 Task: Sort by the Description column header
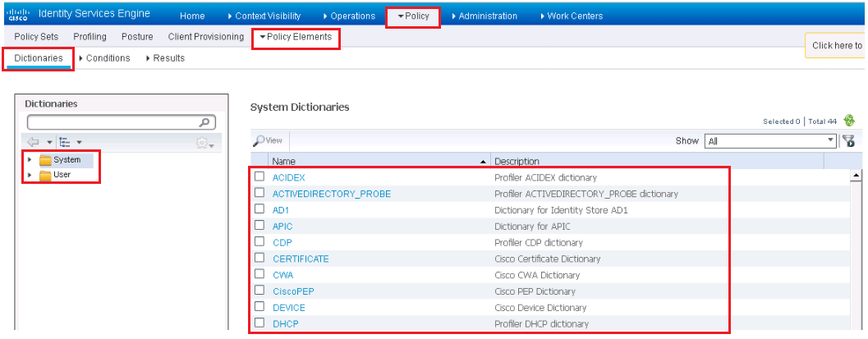(x=657, y=161)
